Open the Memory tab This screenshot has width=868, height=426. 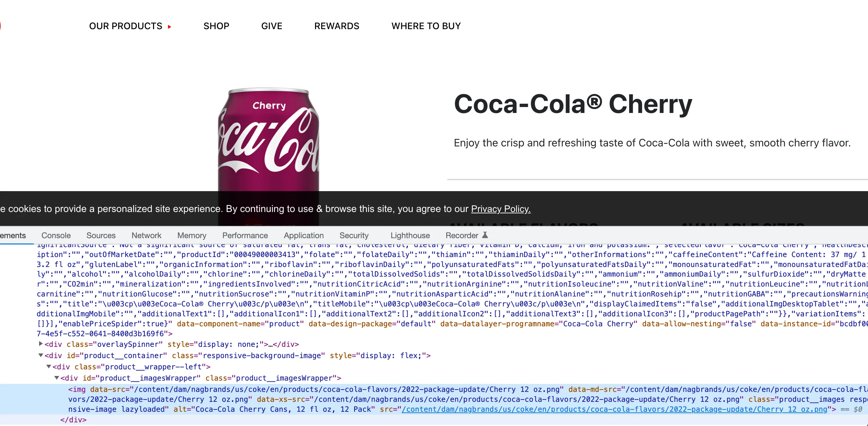pyautogui.click(x=192, y=235)
